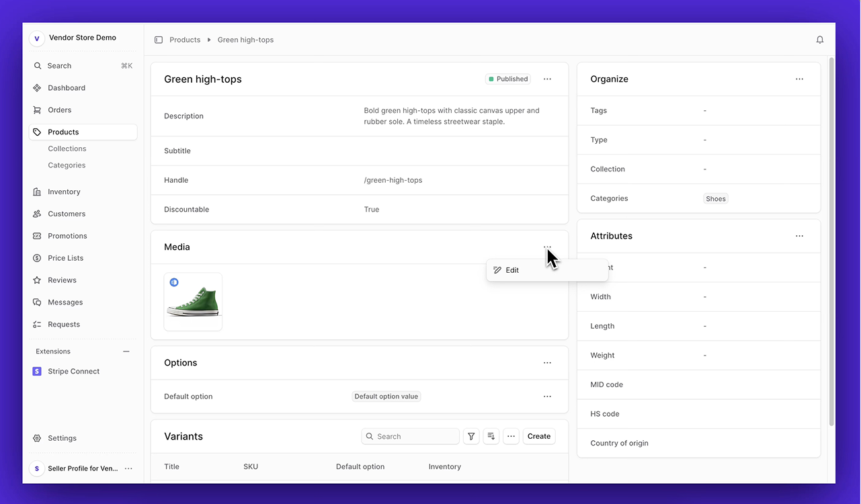Click the Settings gear icon

coord(37,437)
